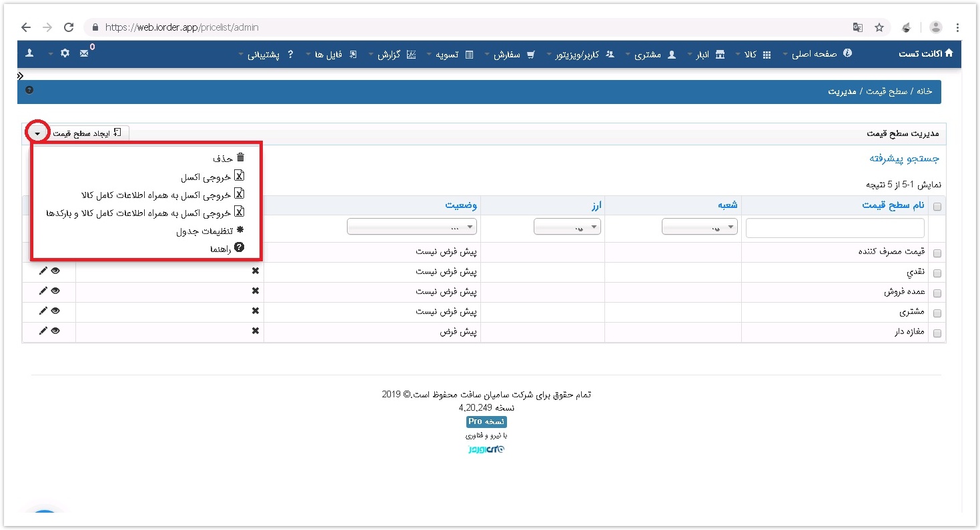
Task: Collapse the caret dropdown next to ایجاد سطح قیمت
Action: (x=37, y=133)
